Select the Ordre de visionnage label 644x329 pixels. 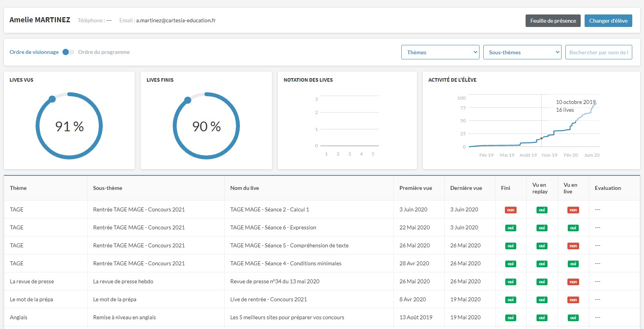click(34, 52)
